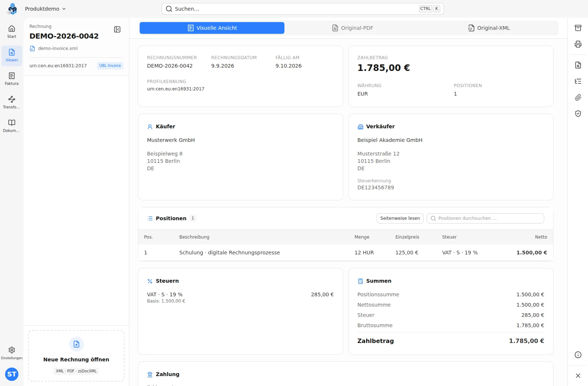Switch to Original-XML tab
The height and width of the screenshot is (386, 588).
489,28
